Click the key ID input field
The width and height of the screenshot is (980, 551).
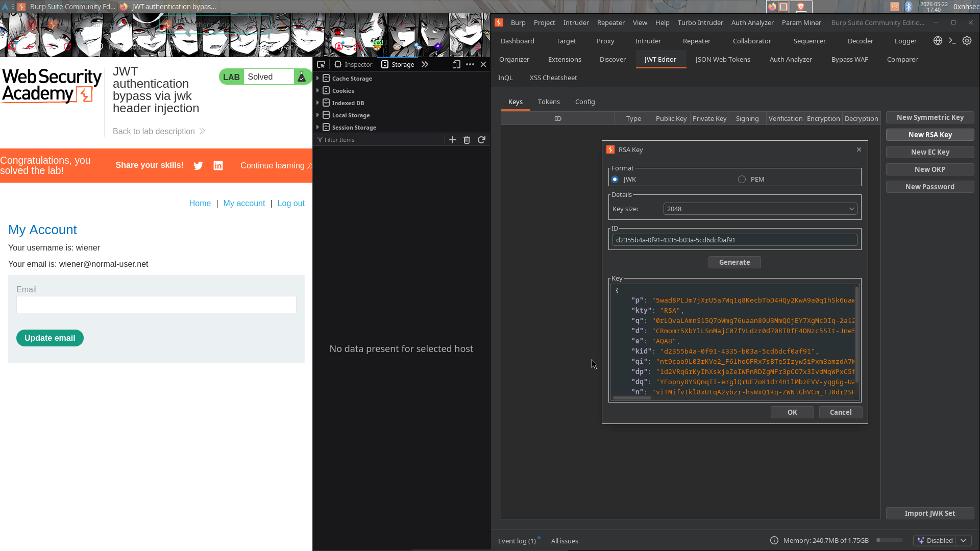[x=734, y=240]
